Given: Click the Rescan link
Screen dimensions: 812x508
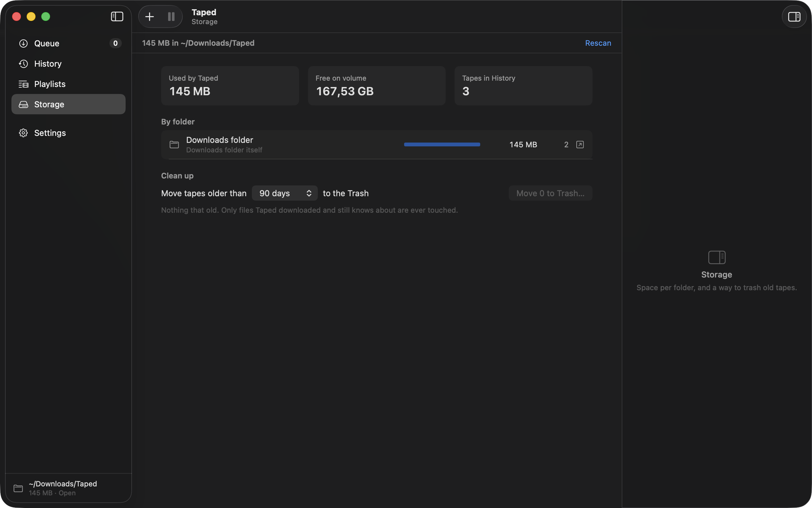Looking at the screenshot, I should (598, 43).
